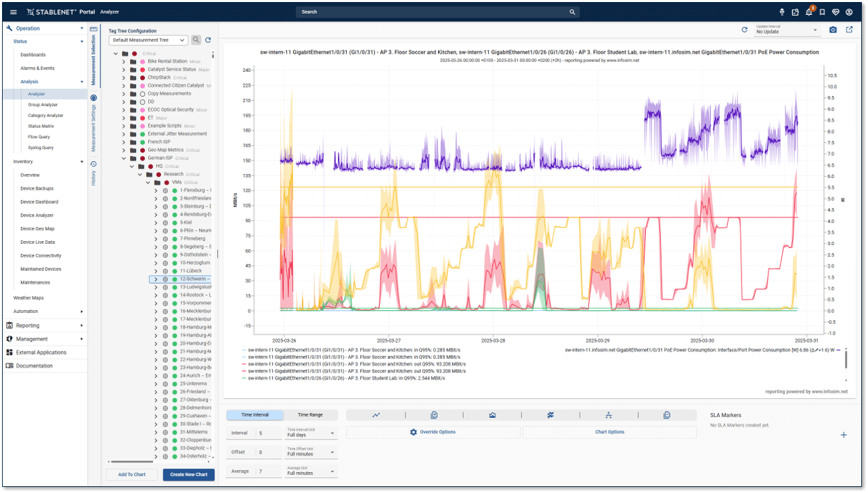This screenshot has width=868, height=493.
Task: Open the Update Interval dropdown
Action: click(787, 30)
